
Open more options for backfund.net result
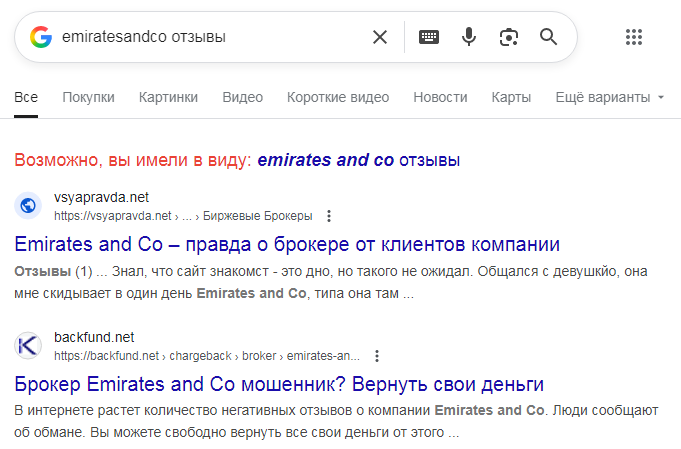click(377, 356)
